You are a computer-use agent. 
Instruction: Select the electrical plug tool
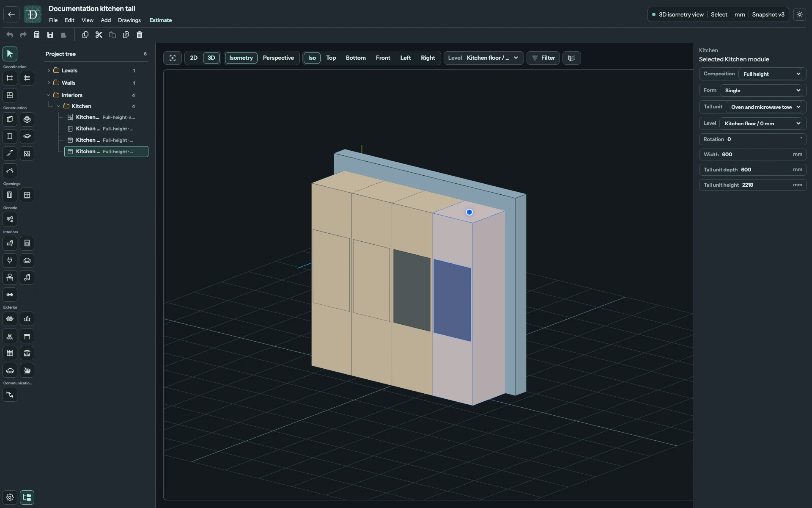click(x=10, y=260)
